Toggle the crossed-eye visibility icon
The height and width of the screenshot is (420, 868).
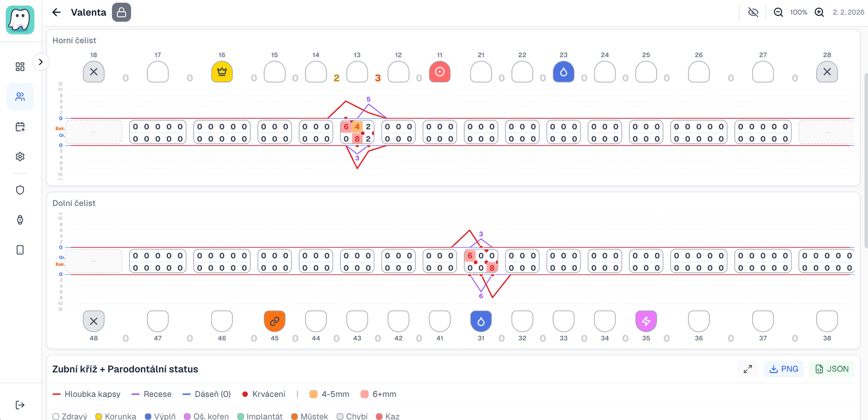pos(753,12)
